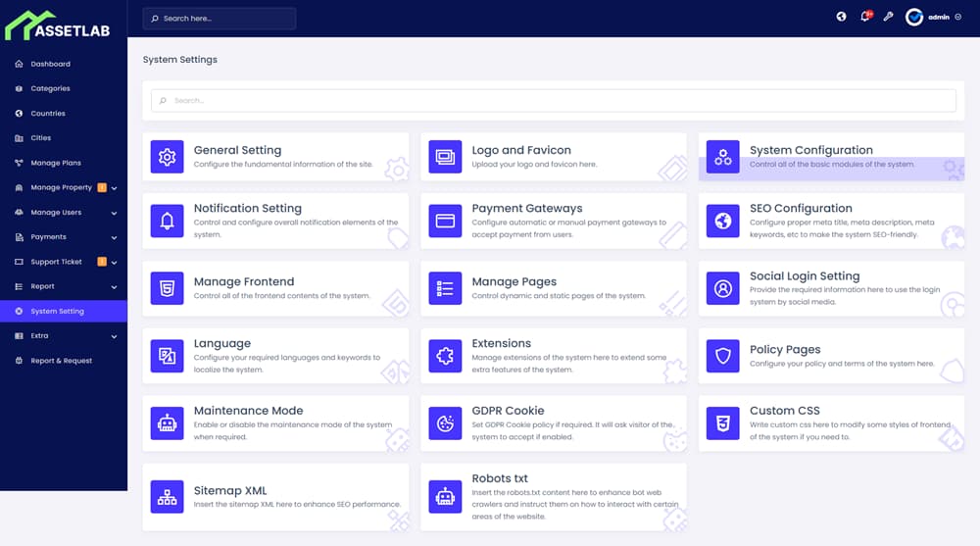Open the Sitemap XML title link

click(x=230, y=491)
